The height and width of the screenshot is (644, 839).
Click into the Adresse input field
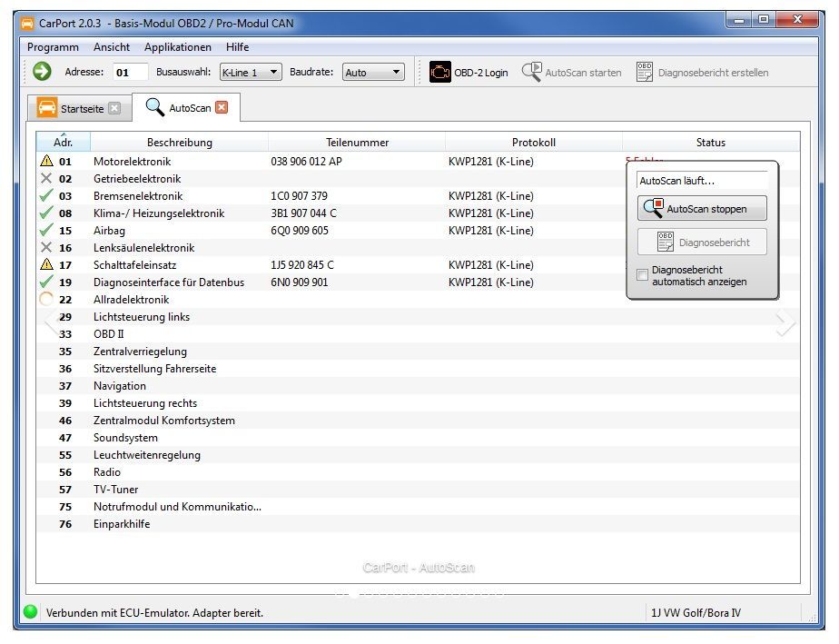[x=130, y=73]
